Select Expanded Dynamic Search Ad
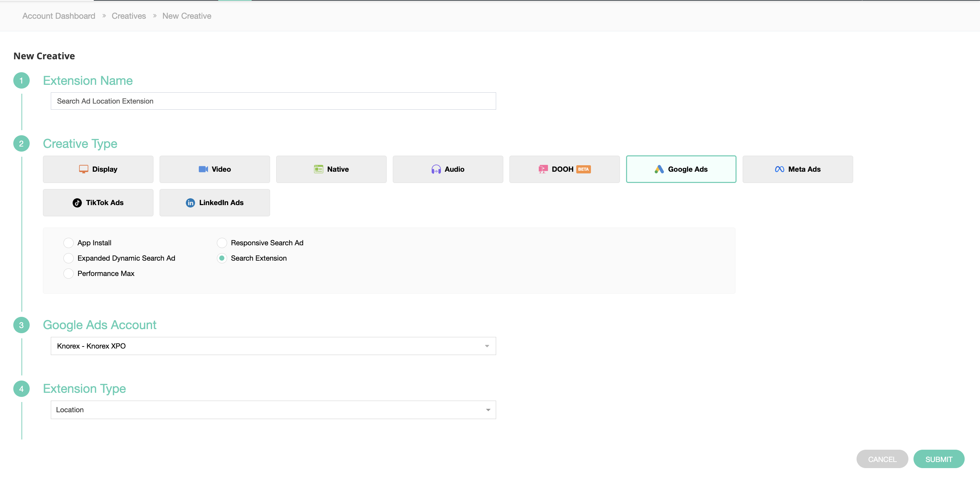This screenshot has height=479, width=980. pyautogui.click(x=69, y=258)
